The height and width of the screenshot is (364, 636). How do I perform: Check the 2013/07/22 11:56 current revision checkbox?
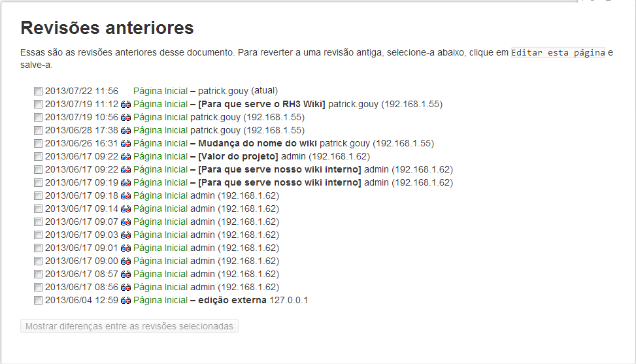pos(39,91)
